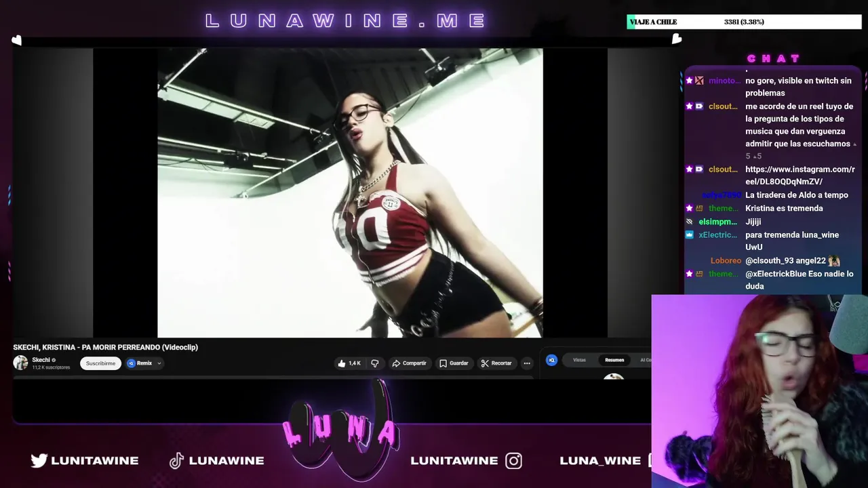This screenshot has height=488, width=868.
Task: Save the video with Guardar
Action: 454,363
